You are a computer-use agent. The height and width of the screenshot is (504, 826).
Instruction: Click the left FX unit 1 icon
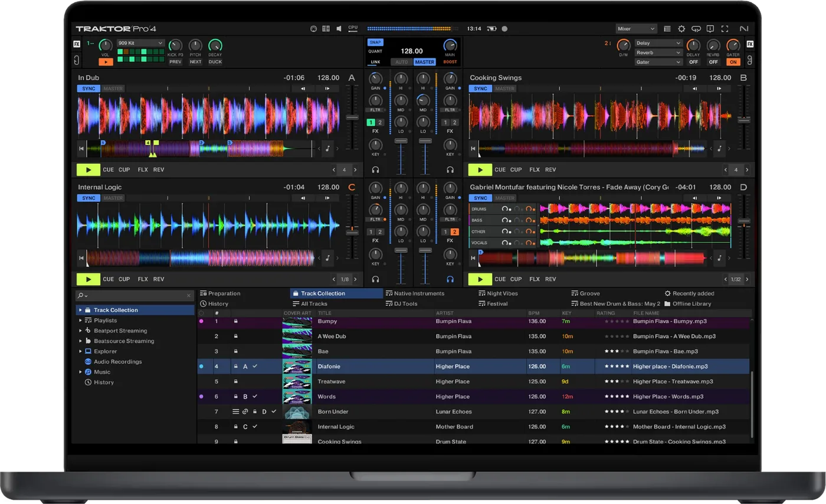point(77,44)
